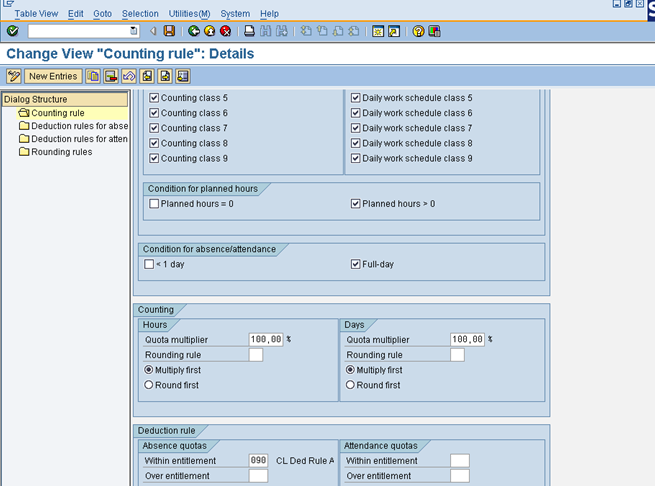The width and height of the screenshot is (655, 486).
Task: Uncheck Counting class 9 checkbox
Action: [154, 158]
